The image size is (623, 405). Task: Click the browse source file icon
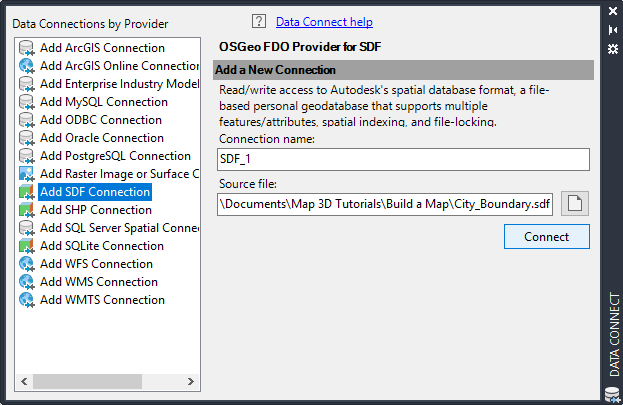[574, 204]
